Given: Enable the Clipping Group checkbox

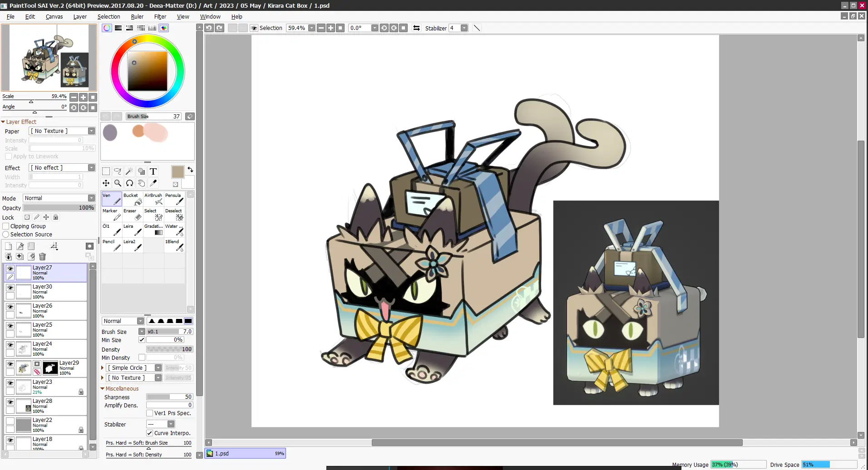Looking at the screenshot, I should (6, 226).
